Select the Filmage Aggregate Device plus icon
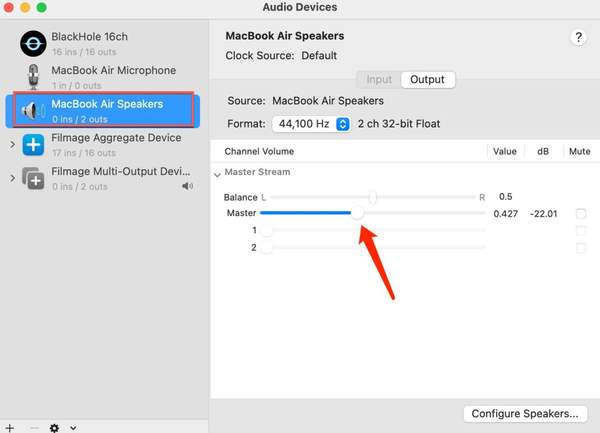 33,145
